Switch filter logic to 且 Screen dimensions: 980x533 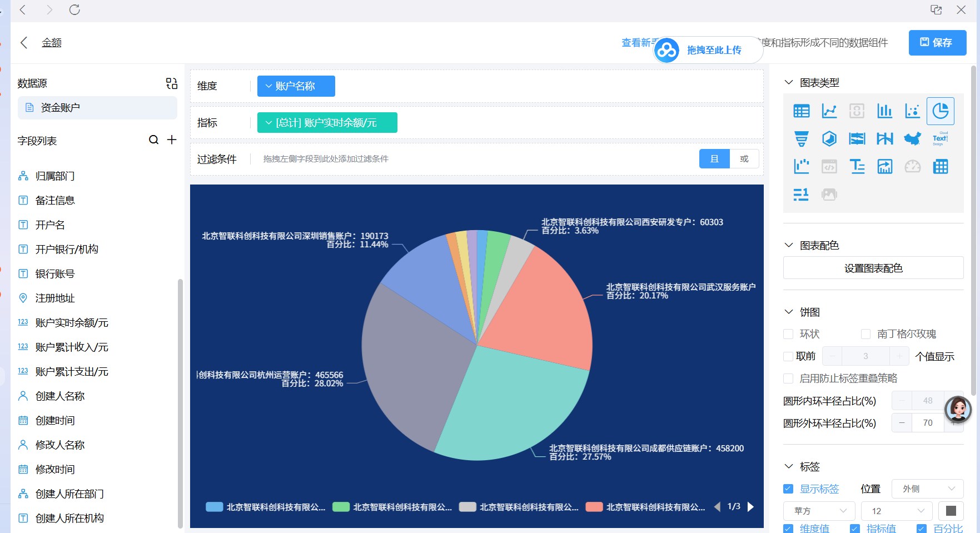tap(714, 159)
